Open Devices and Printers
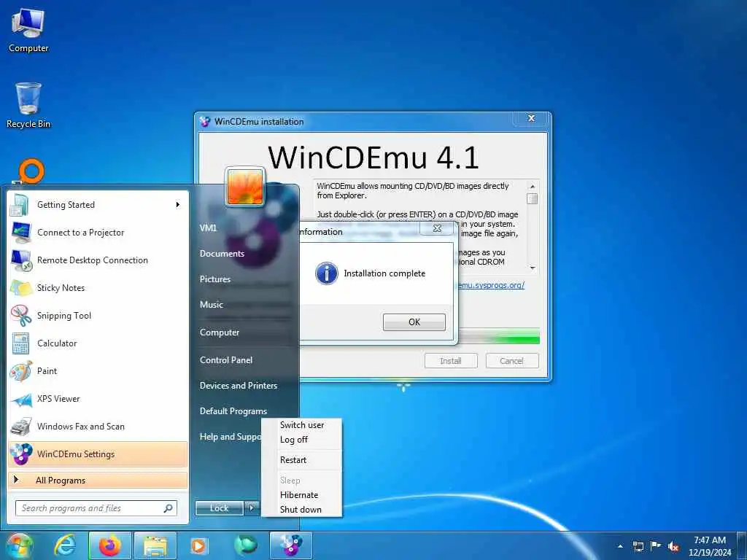 tap(239, 386)
